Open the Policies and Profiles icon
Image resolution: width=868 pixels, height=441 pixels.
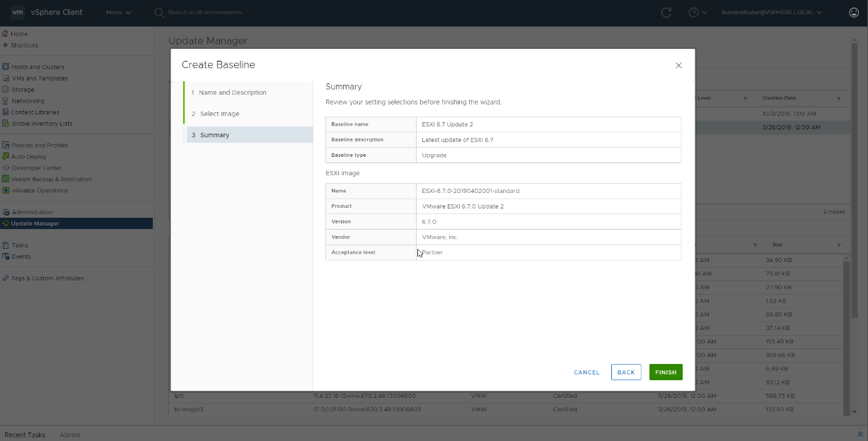pyautogui.click(x=5, y=146)
